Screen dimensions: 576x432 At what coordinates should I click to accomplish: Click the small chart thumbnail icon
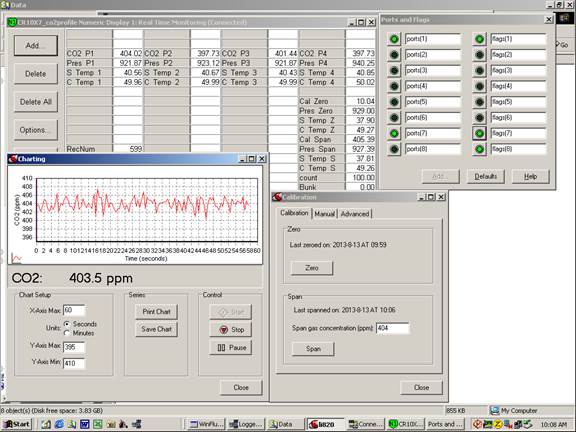point(16,259)
